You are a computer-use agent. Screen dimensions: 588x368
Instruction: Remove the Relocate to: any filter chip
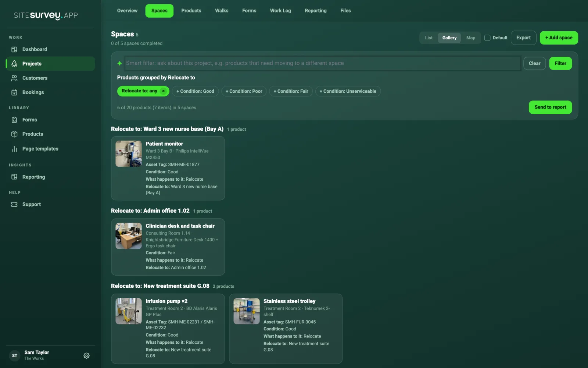click(x=164, y=91)
